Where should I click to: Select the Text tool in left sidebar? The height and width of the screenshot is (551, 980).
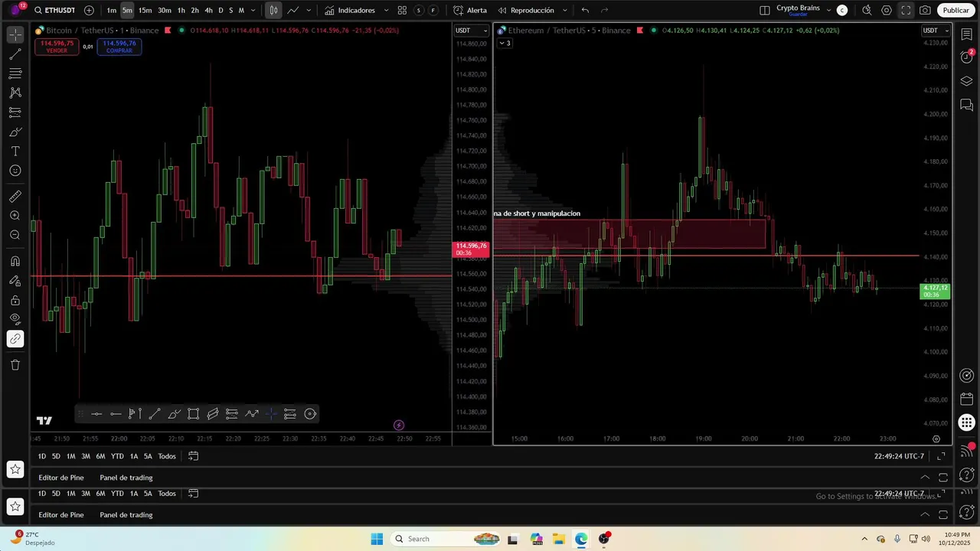[15, 152]
